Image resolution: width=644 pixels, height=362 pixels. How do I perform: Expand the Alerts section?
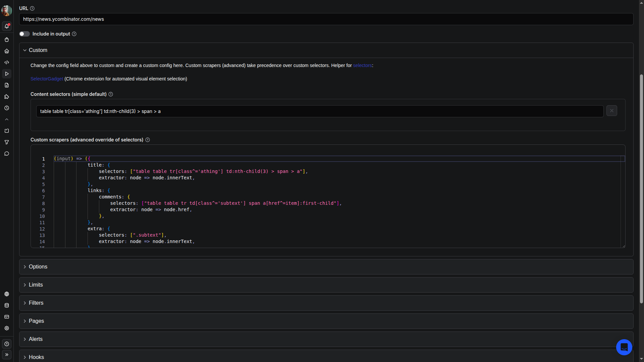tap(326, 339)
